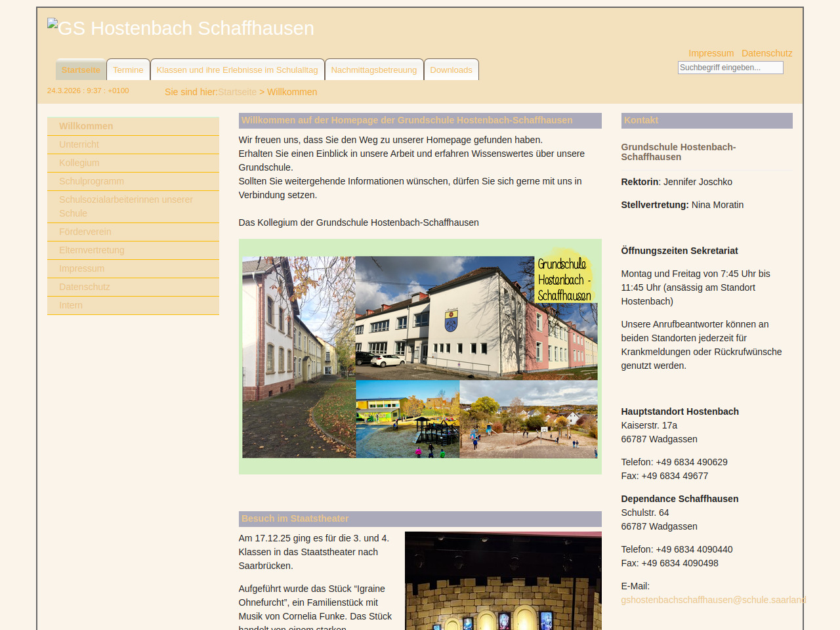The width and height of the screenshot is (840, 630).
Task: Click the school e-mail address link
Action: pyautogui.click(x=713, y=600)
